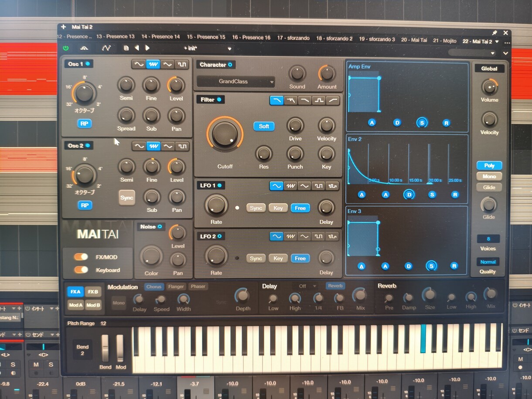The width and height of the screenshot is (532, 399).
Task: Choose first low-pass filter type icon
Action: 276,100
